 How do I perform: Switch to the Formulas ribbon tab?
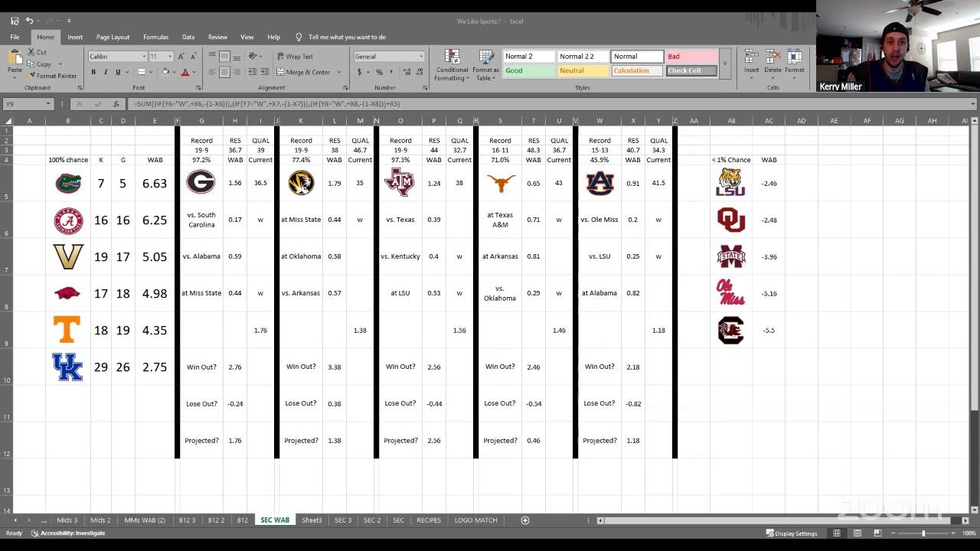[155, 37]
